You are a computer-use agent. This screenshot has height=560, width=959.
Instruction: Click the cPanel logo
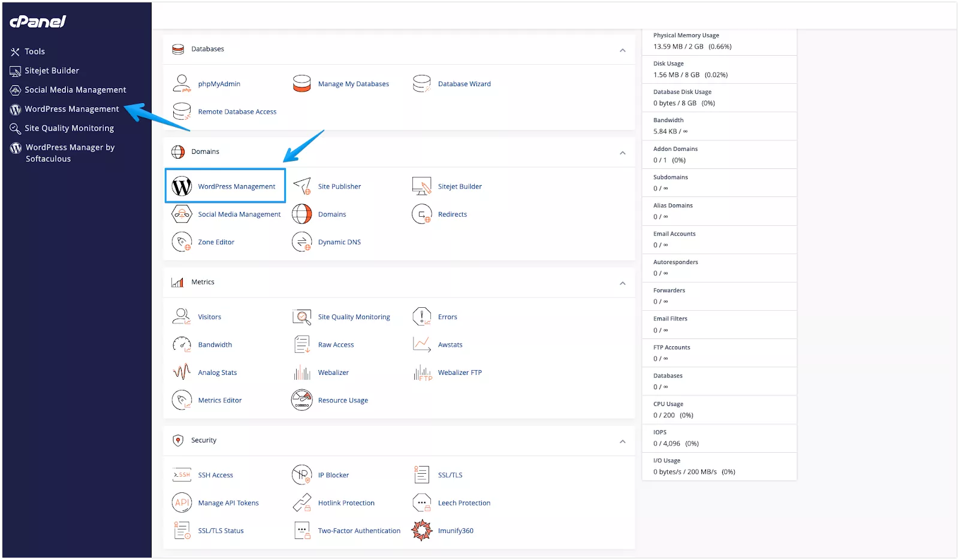39,22
